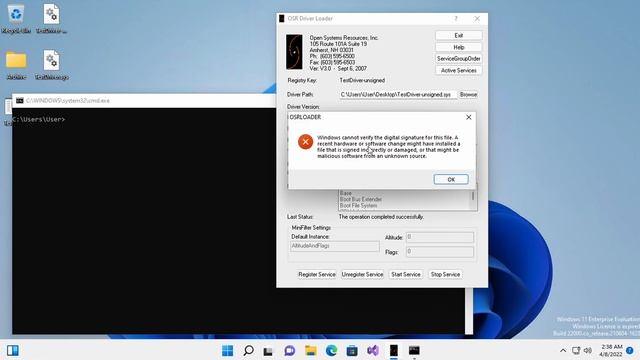Select Boot Bus Extender in the group list

[361, 199]
